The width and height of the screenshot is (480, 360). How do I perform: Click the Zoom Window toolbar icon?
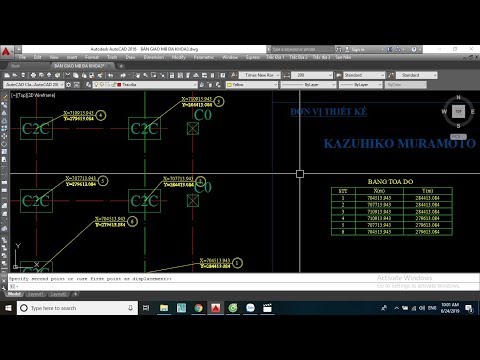154,75
